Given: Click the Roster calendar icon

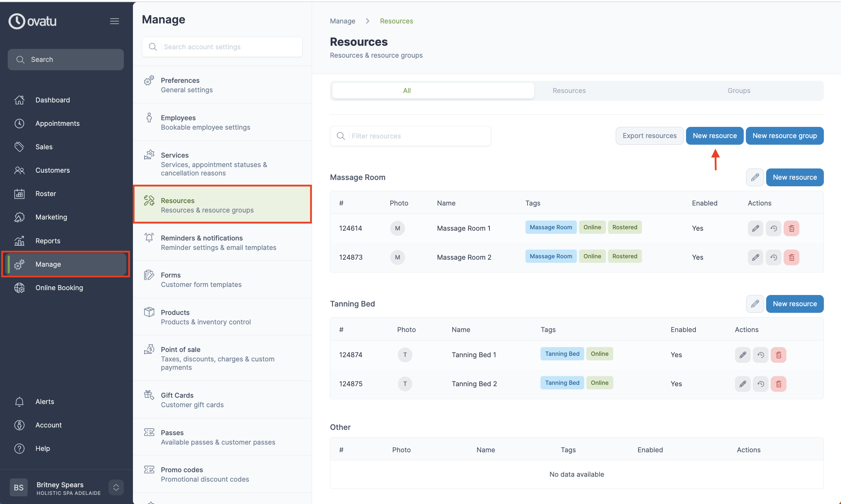Looking at the screenshot, I should click(20, 194).
